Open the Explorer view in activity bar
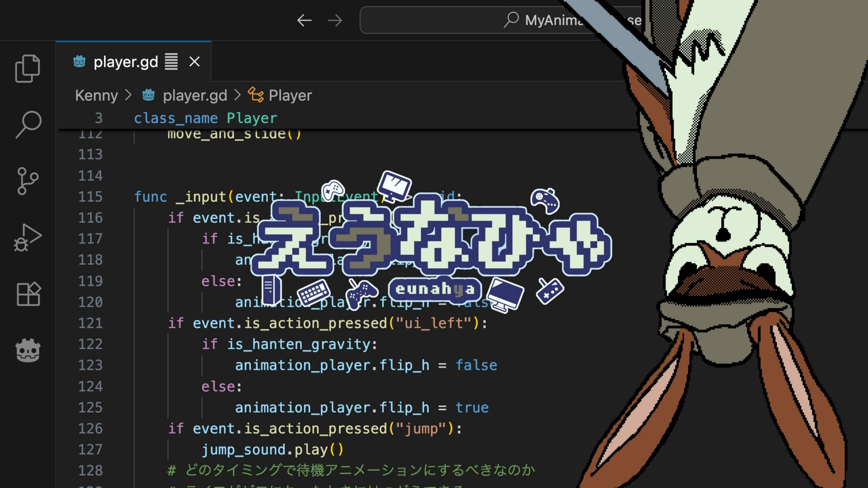Viewport: 868px width, 488px height. 28,69
